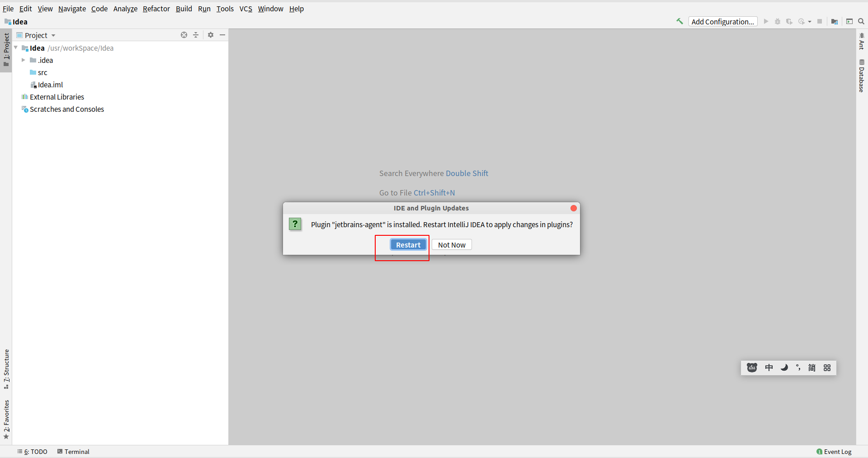Toggle the moon icon in input method bar
Screen dimensions: 868x458
point(784,367)
